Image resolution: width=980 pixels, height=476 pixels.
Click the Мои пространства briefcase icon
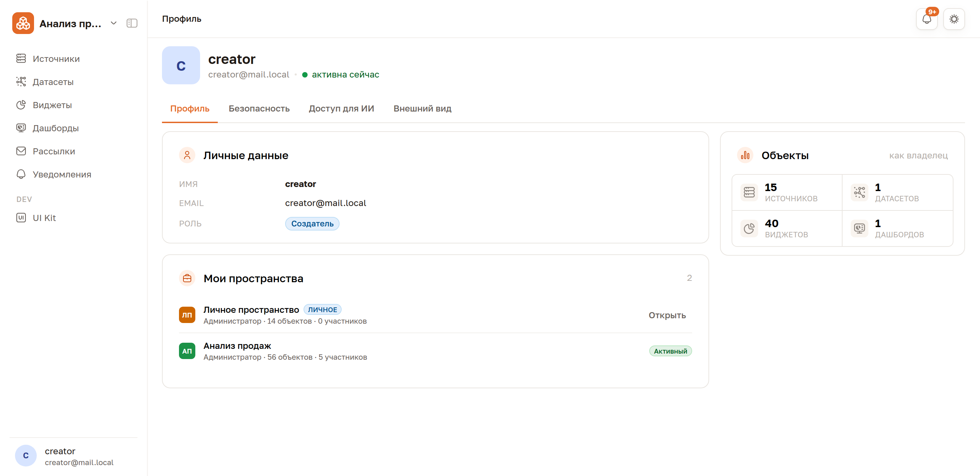[187, 278]
